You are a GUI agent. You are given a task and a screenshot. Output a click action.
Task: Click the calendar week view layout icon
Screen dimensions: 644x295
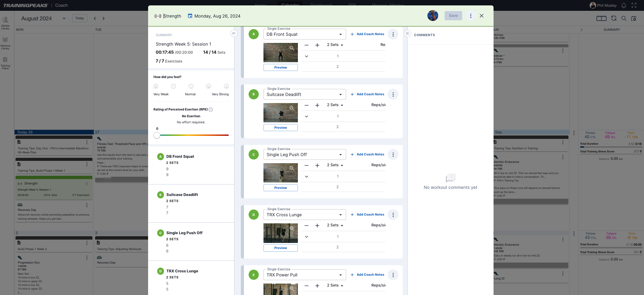tap(601, 18)
